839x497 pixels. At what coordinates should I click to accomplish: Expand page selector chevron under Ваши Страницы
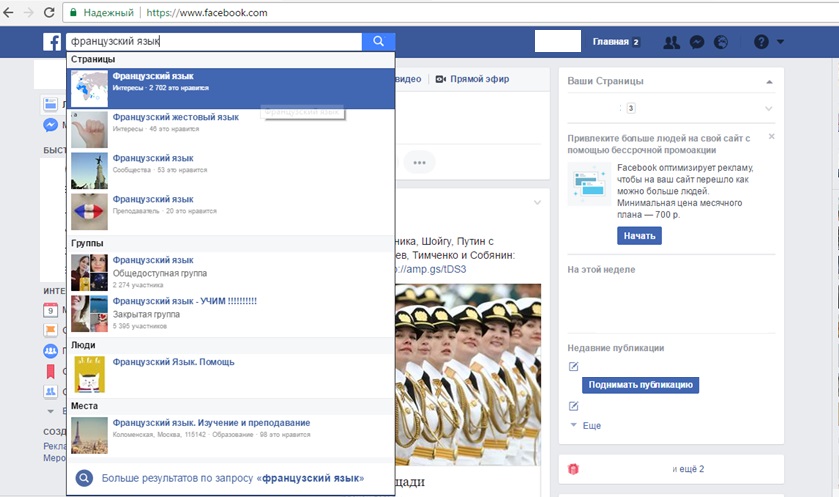(x=768, y=109)
